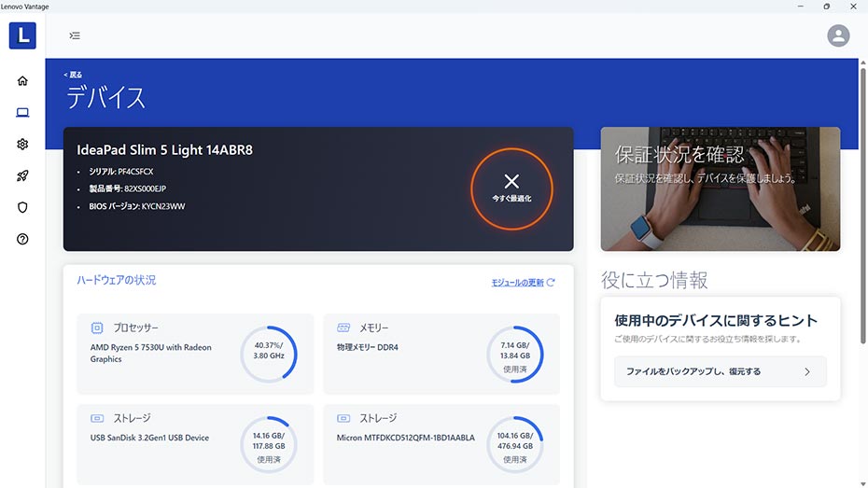This screenshot has height=488, width=868.
Task: Select the 物理メモリー DDR4 text
Action: coord(367,347)
